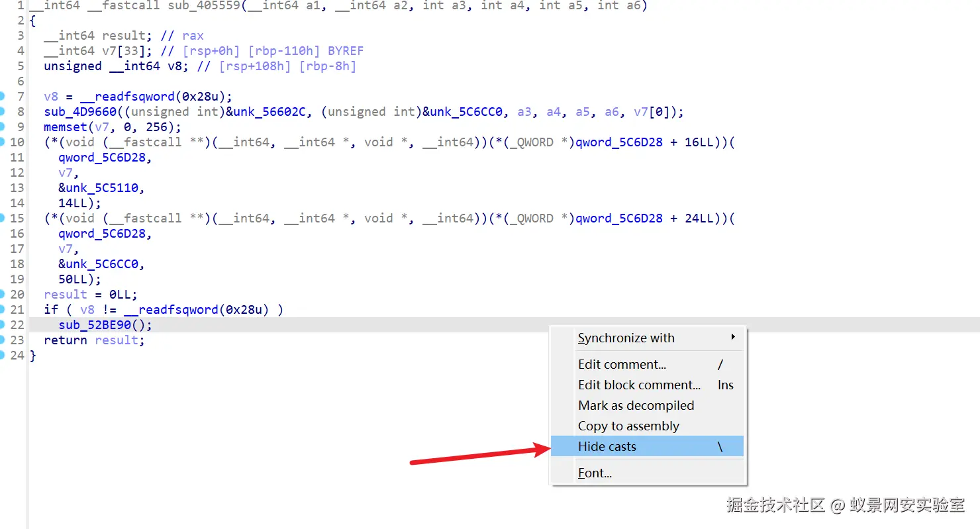Click variable v7 on line 17
The height and width of the screenshot is (529, 980).
pyautogui.click(x=66, y=249)
